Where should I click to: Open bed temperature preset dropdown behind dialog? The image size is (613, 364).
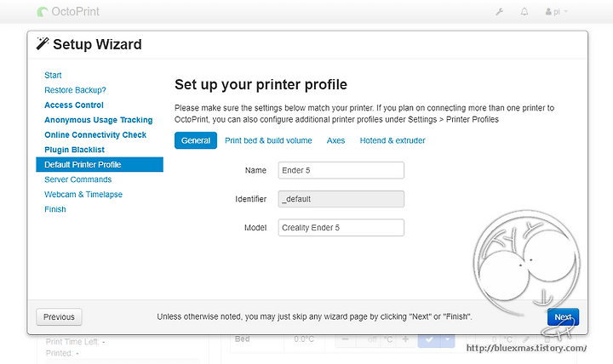pyautogui.click(x=448, y=340)
